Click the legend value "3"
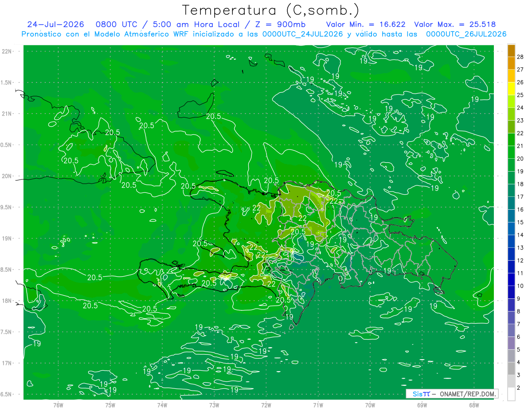The height and width of the screenshot is (411, 532). pyautogui.click(x=519, y=375)
